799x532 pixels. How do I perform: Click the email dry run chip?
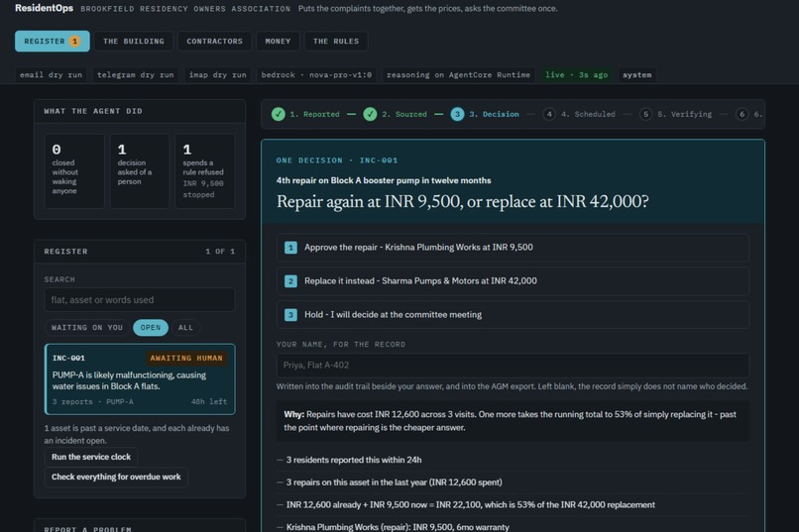(51, 75)
